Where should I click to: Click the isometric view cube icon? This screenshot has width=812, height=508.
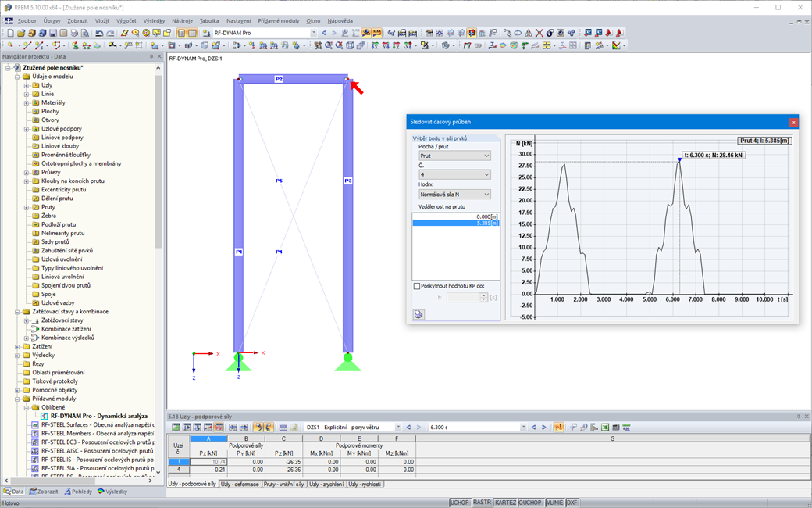click(350, 45)
